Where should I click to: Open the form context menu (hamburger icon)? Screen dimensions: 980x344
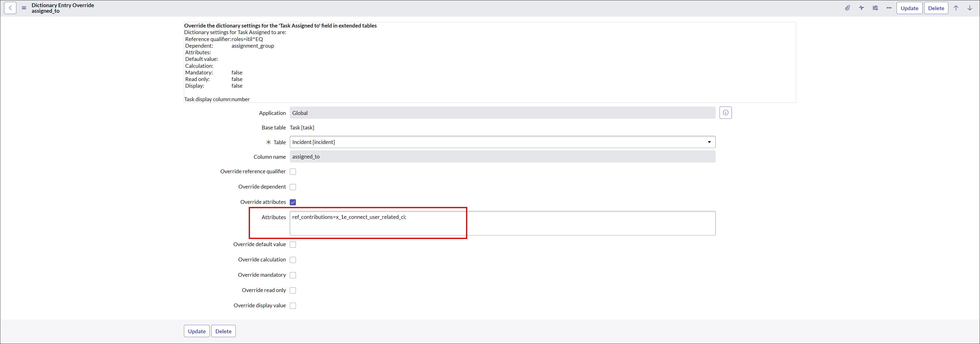click(x=24, y=8)
